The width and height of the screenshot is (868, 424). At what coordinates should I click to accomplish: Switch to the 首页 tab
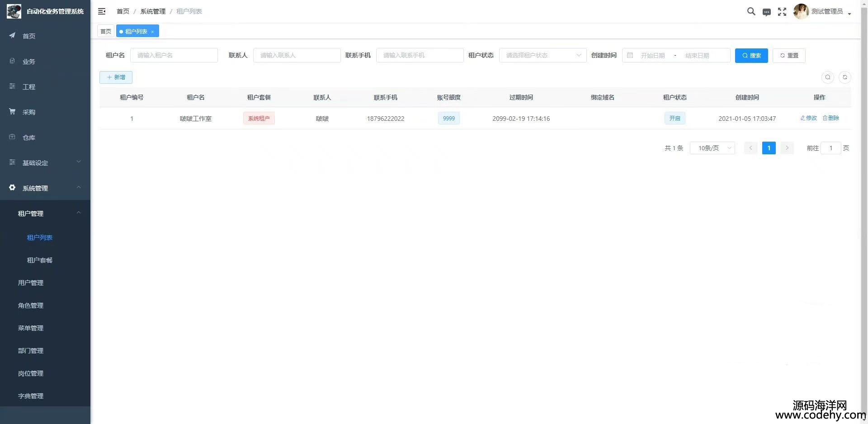[x=106, y=31]
